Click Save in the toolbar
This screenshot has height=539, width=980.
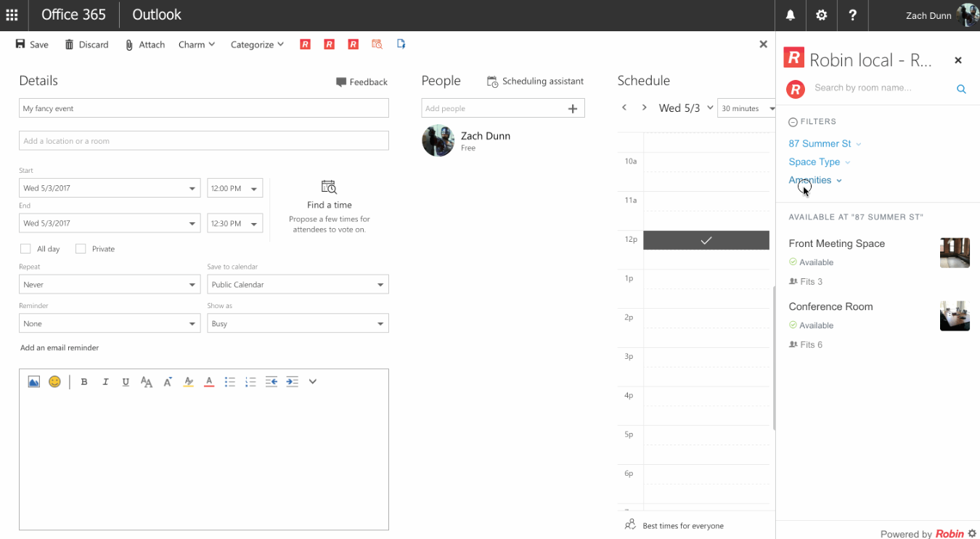[32, 44]
